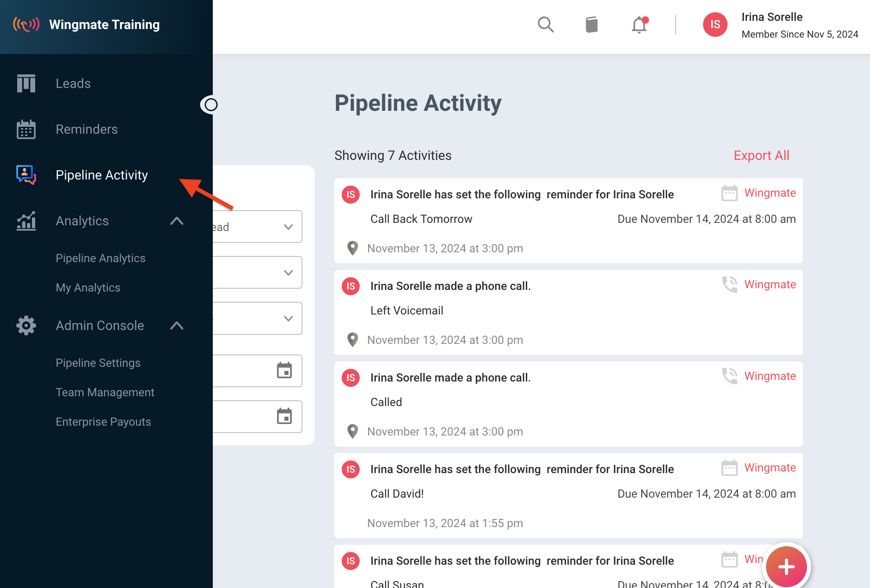Click Wingmate link on Call Back Tomorrow card
Image resolution: width=870 pixels, height=588 pixels.
(x=770, y=193)
